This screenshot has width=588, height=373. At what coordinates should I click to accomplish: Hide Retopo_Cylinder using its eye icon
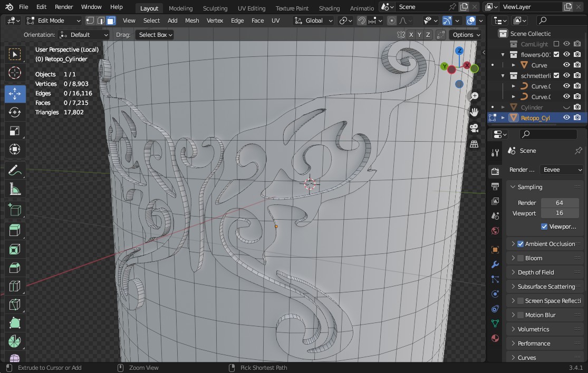point(566,117)
